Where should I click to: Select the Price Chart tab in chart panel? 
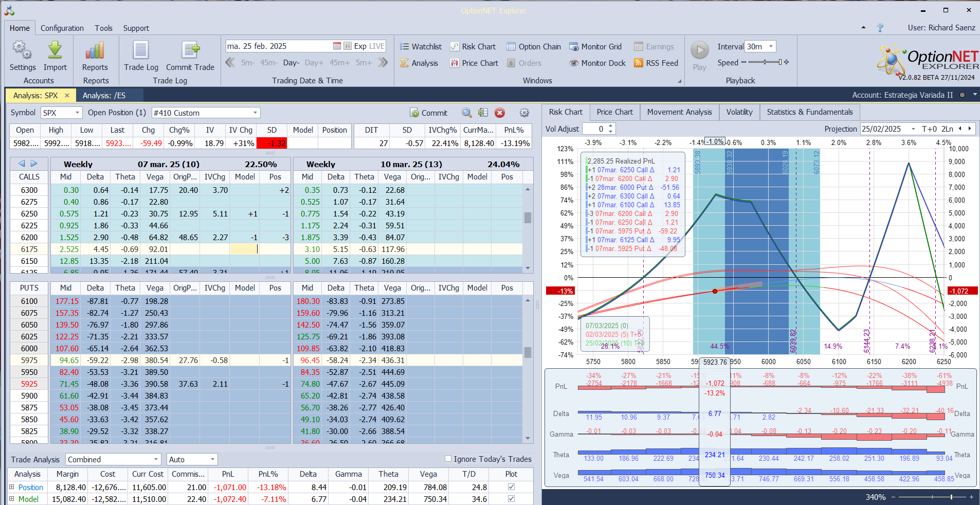(x=614, y=112)
